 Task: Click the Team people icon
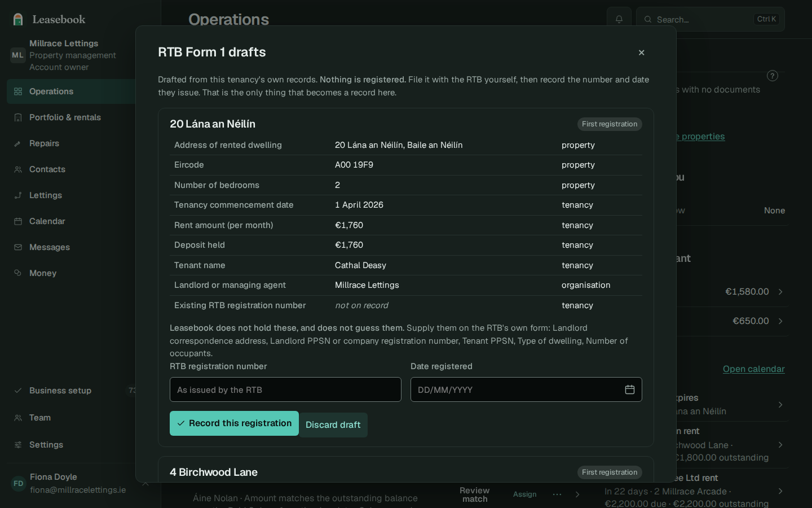pos(18,418)
